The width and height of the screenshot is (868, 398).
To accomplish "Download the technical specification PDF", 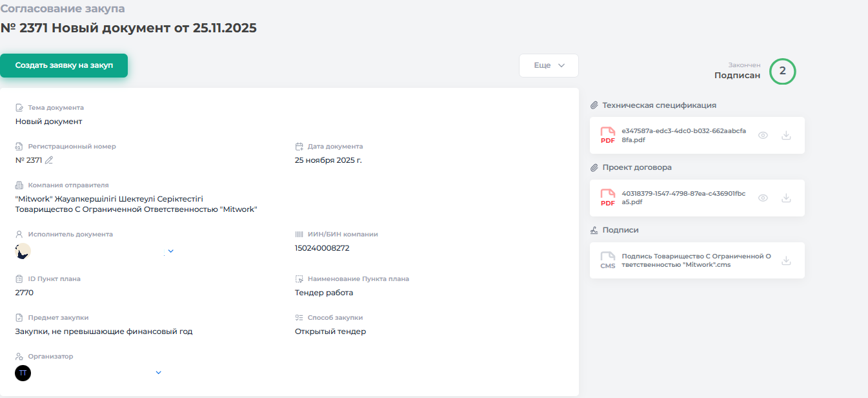I will [x=785, y=136].
